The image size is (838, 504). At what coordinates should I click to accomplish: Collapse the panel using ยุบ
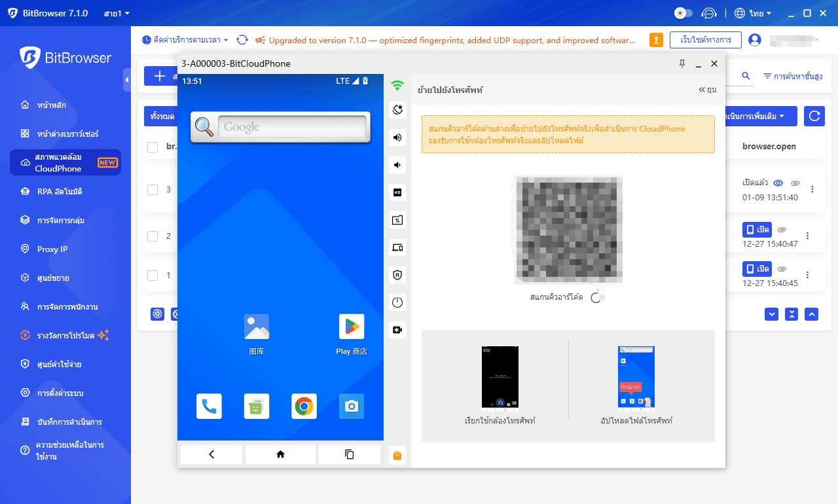point(707,90)
